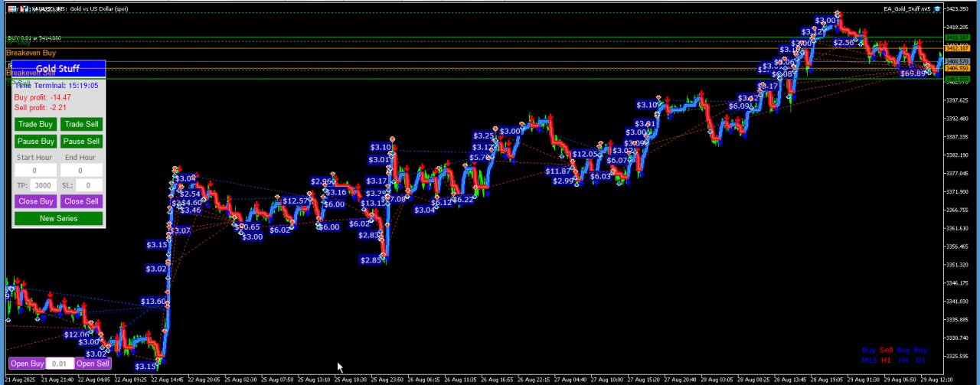Click the 27 Aug 10:00 time label
This screenshot has height=385, width=980.
(x=607, y=380)
